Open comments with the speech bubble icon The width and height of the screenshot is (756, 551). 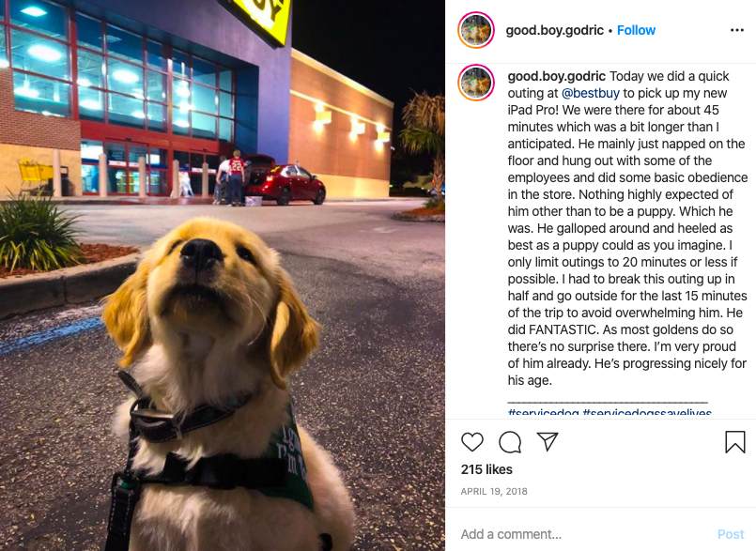510,441
